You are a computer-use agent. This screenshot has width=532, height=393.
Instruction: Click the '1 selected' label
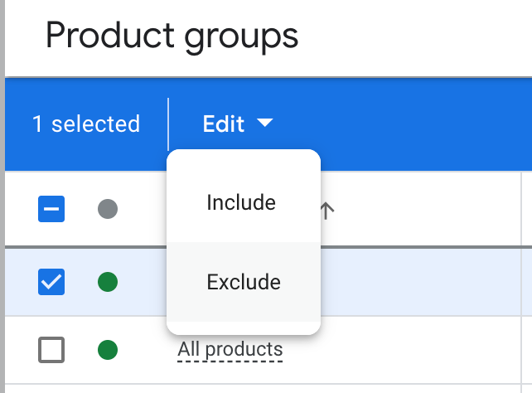pyautogui.click(x=86, y=124)
